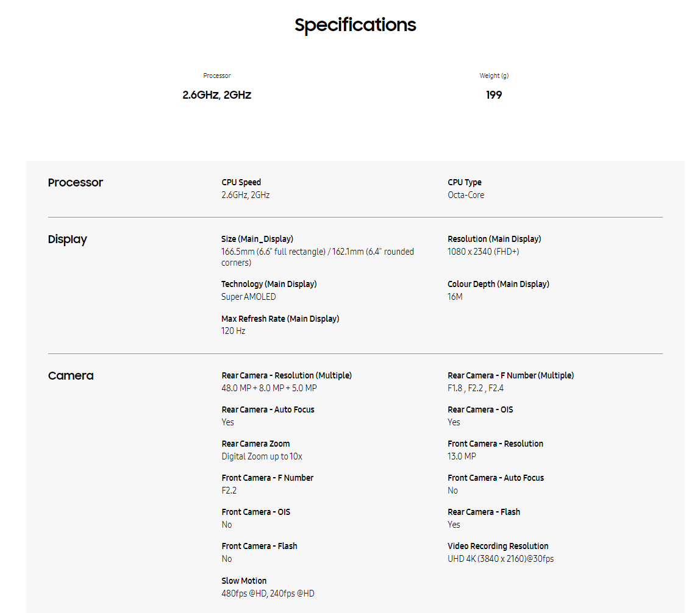Select CPU Speed value '2.6GHz, 2GHz' in table
The height and width of the screenshot is (613, 700).
point(246,195)
